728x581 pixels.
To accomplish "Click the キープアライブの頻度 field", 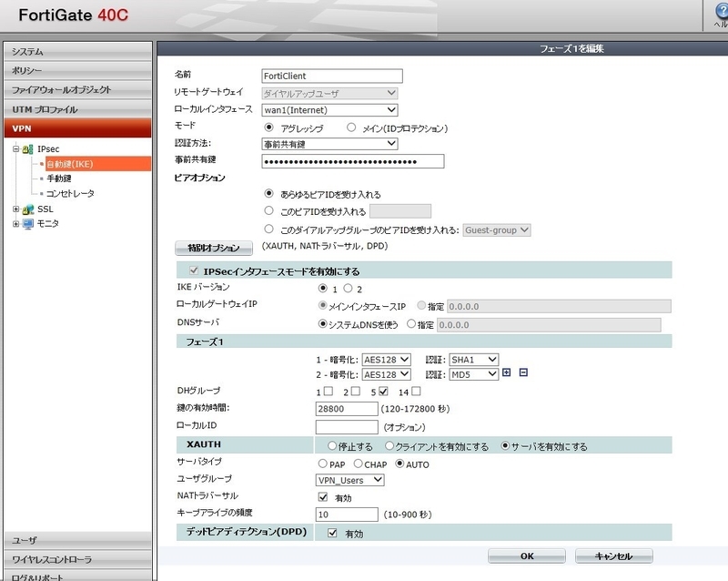I will click(x=347, y=515).
